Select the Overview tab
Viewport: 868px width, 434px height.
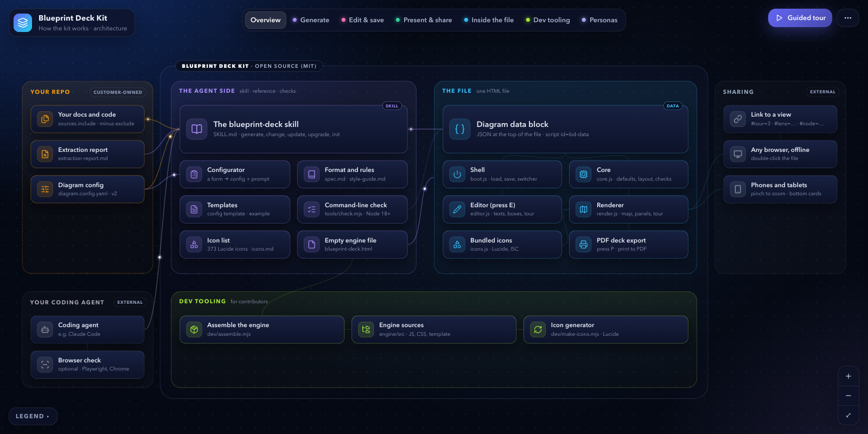point(265,20)
